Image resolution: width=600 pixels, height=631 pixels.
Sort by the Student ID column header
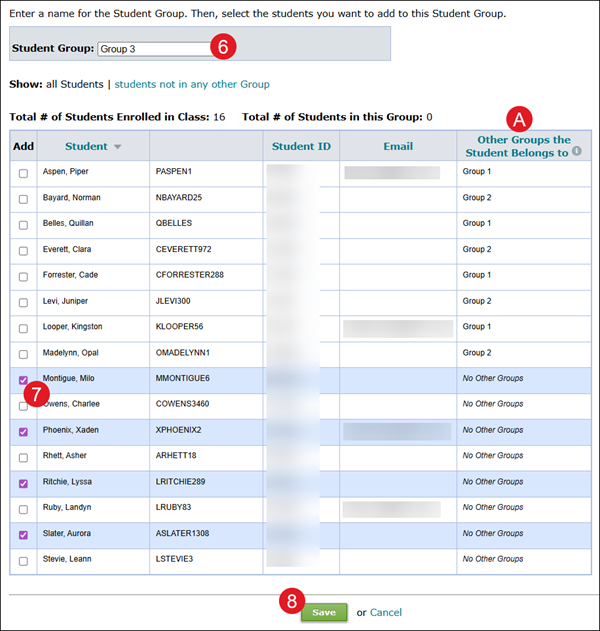(x=301, y=146)
